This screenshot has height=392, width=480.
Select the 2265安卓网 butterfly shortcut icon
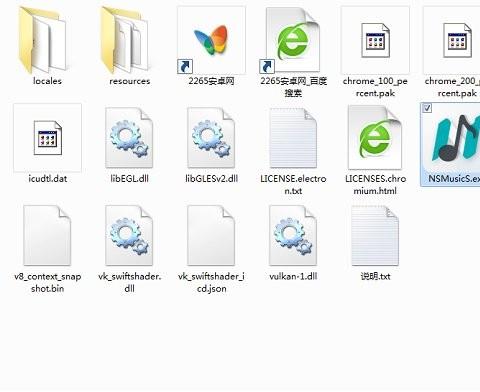pos(211,40)
